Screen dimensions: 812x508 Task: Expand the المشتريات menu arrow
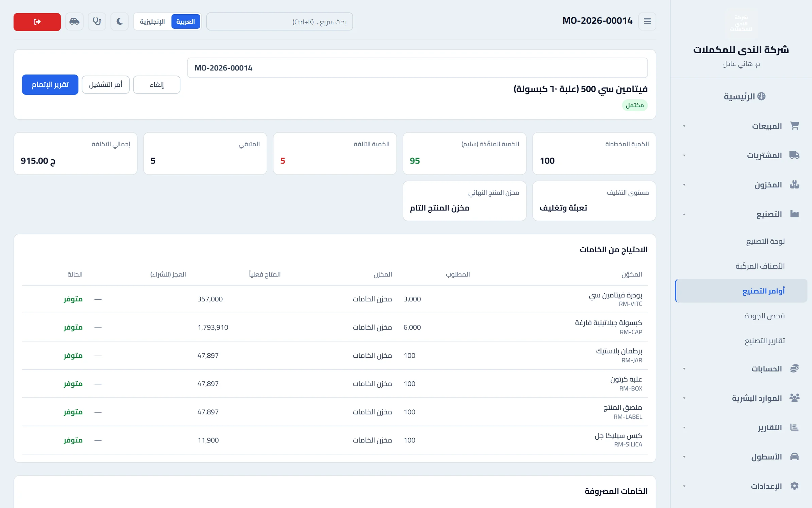tap(684, 155)
